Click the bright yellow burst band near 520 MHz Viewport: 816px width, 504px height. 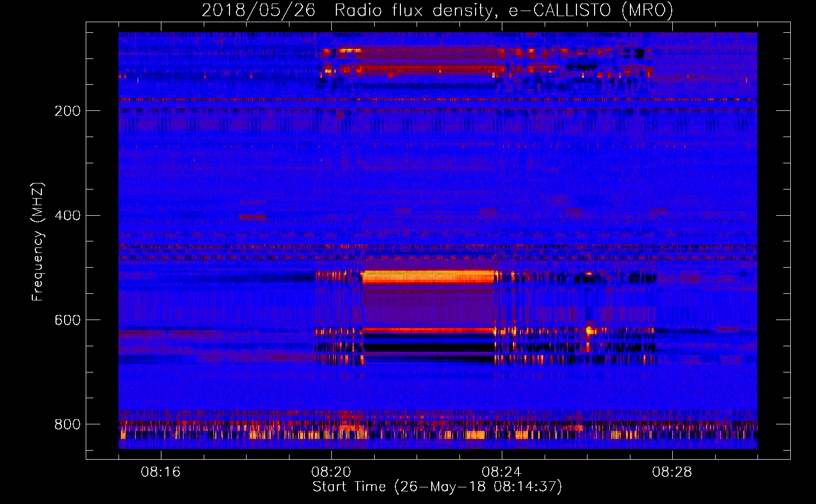(428, 277)
